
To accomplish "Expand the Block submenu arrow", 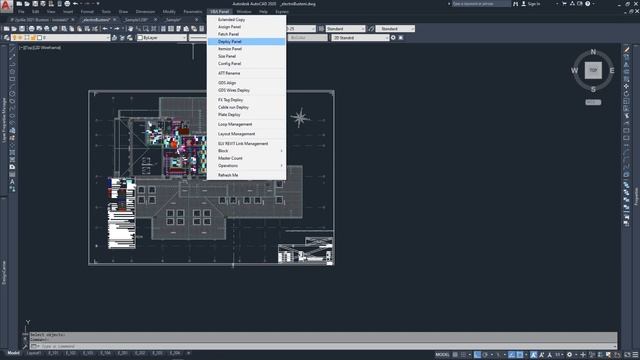I will point(282,151).
